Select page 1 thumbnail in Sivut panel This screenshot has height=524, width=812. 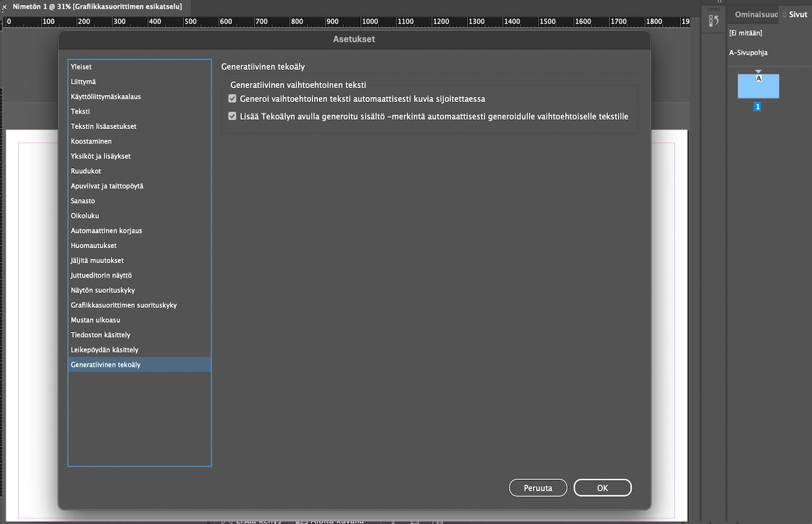pyautogui.click(x=758, y=86)
